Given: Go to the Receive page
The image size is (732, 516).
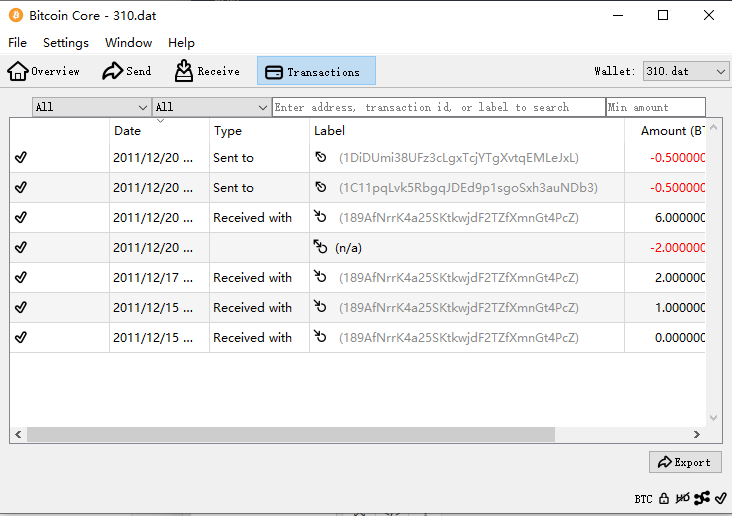Looking at the screenshot, I should click(207, 71).
